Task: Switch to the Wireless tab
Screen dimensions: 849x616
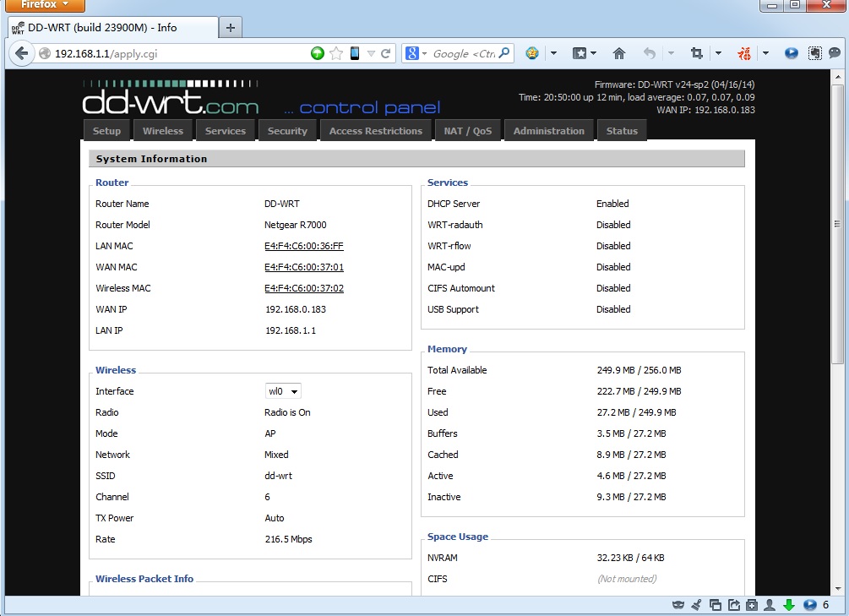Action: (x=162, y=130)
